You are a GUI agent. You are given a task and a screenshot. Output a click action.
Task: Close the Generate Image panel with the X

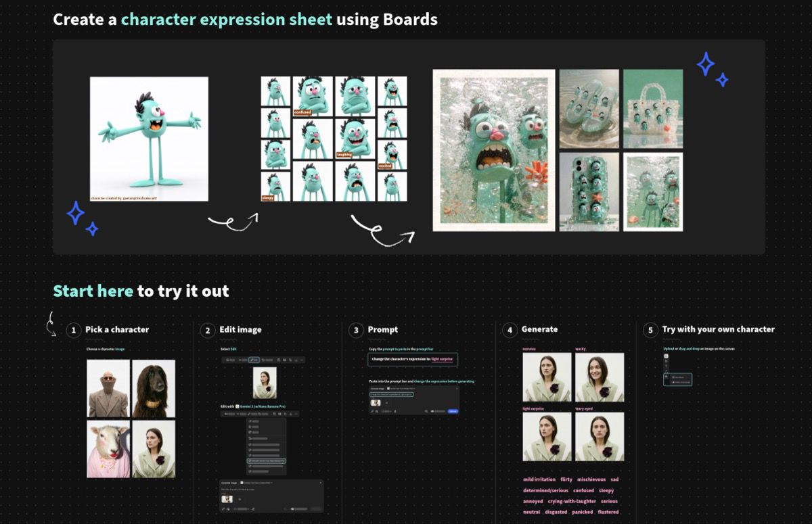pos(457,388)
